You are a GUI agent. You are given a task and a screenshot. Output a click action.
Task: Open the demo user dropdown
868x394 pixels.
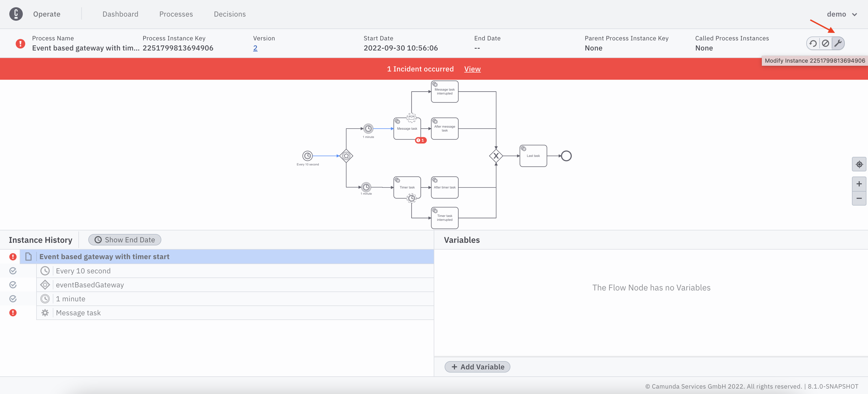(x=842, y=14)
